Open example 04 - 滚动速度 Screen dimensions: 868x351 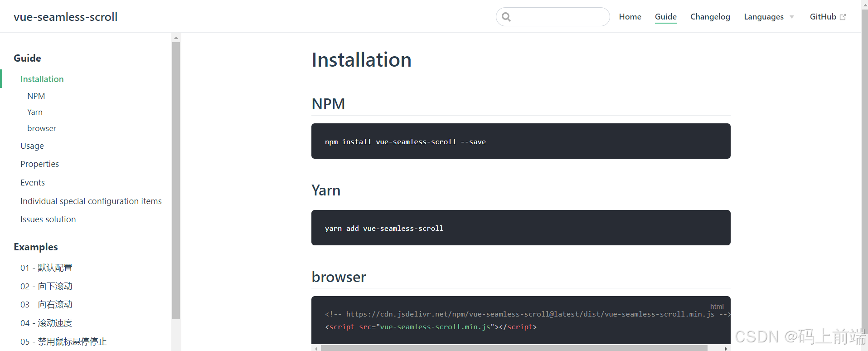[46, 323]
